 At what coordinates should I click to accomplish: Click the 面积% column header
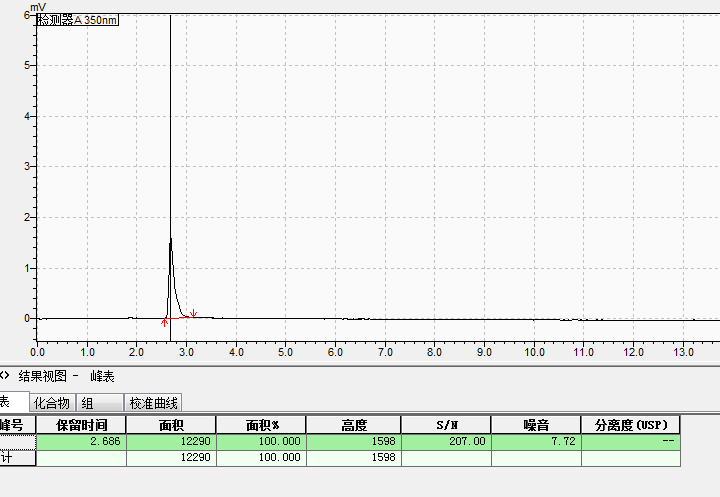point(262,425)
